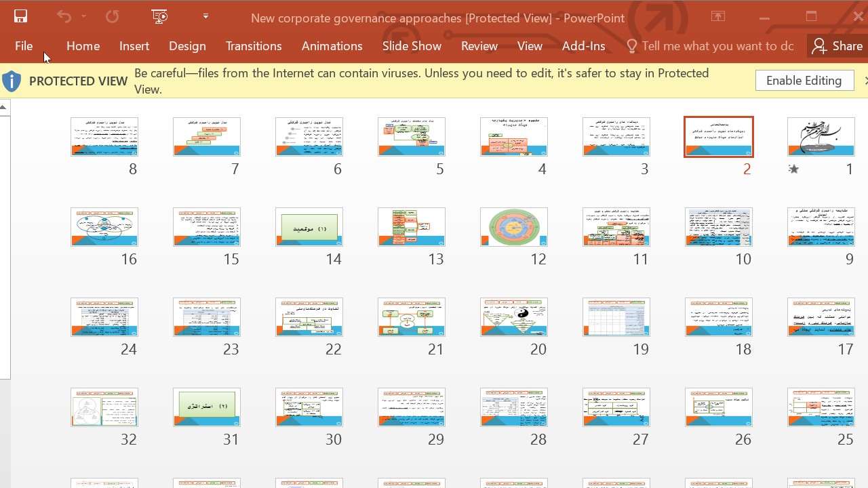Select slide 3 thumbnail

point(616,137)
